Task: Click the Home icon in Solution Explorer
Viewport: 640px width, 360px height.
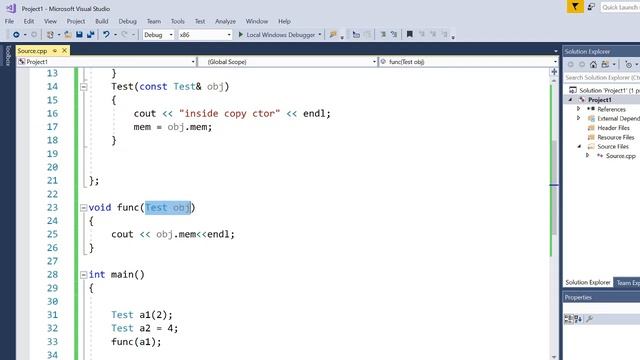Action: coord(593,64)
